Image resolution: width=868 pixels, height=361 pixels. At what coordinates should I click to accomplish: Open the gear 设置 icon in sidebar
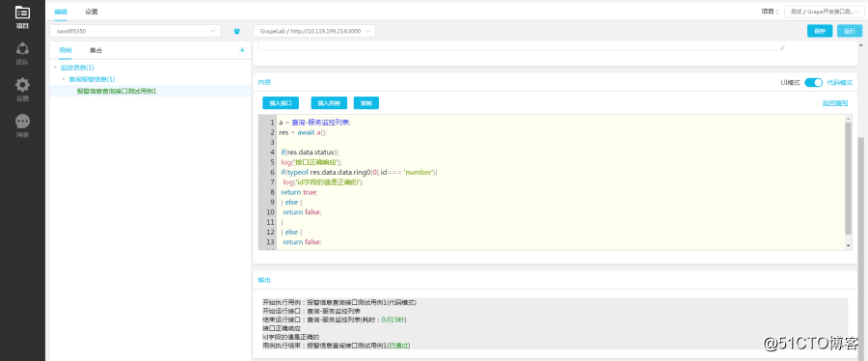point(22,90)
